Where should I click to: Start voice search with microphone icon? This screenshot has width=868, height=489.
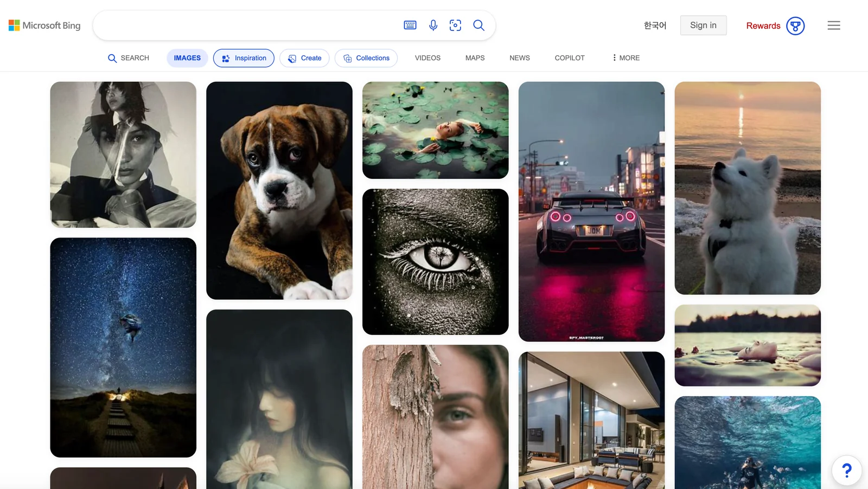click(433, 25)
